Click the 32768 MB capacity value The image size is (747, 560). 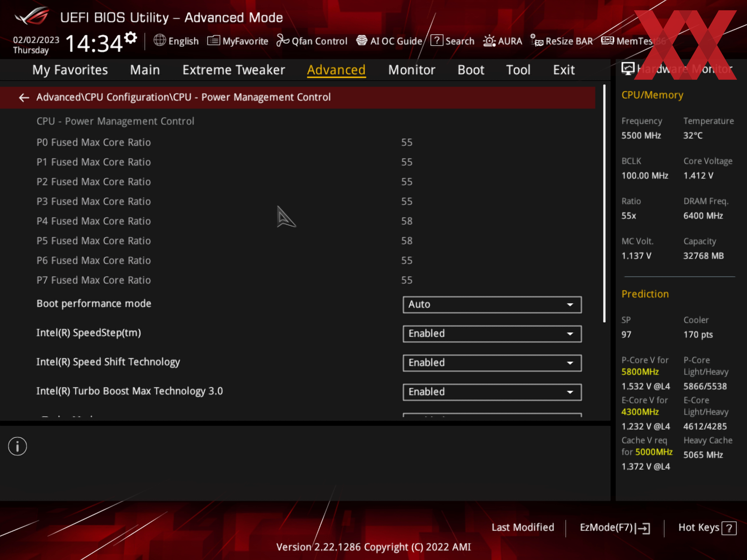coord(703,256)
